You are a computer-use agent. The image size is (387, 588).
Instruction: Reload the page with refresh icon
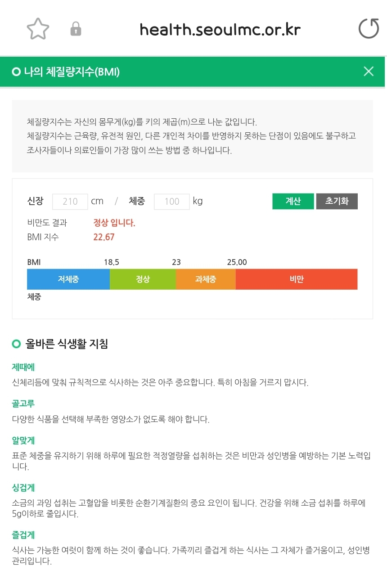[368, 29]
